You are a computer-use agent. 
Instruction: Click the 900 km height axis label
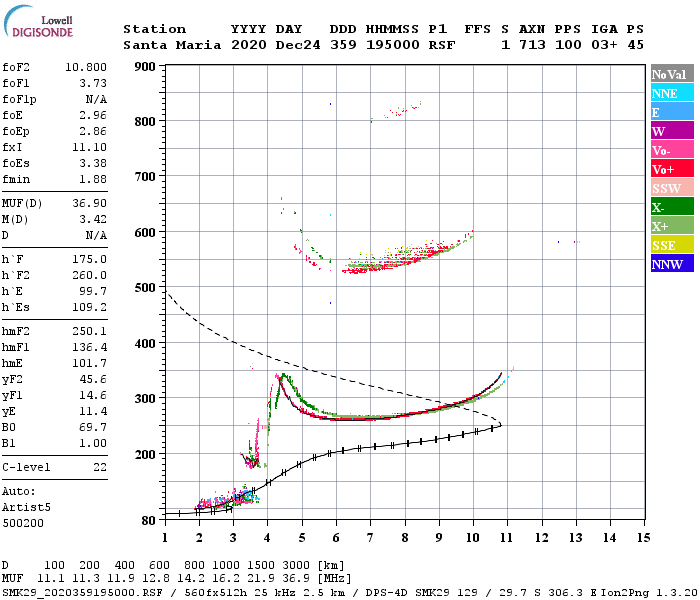[145, 67]
